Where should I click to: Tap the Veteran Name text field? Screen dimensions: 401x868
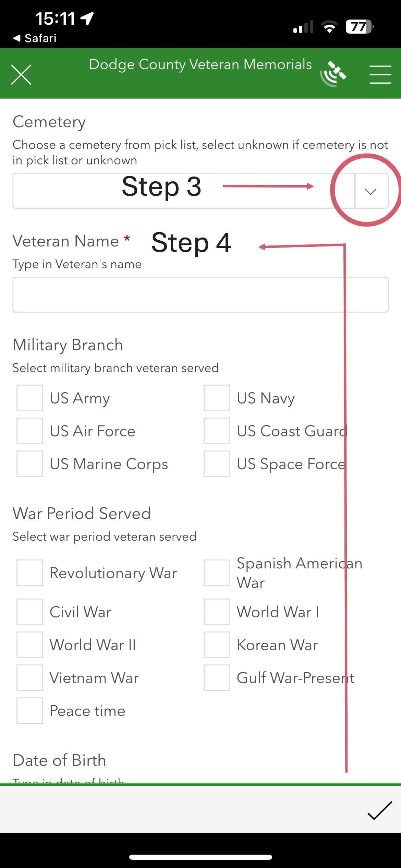click(200, 294)
